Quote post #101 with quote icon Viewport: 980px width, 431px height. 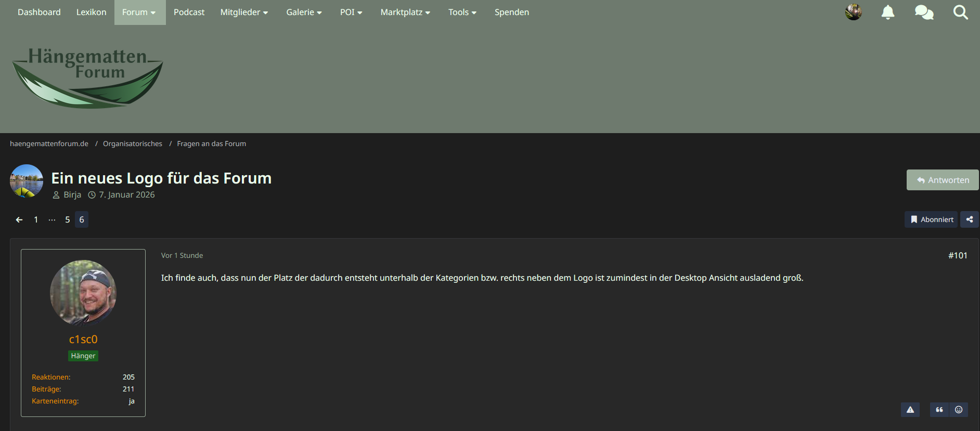[x=939, y=410]
